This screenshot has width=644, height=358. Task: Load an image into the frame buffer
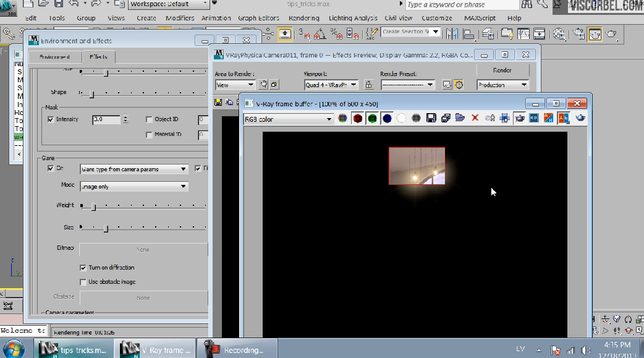(x=460, y=118)
